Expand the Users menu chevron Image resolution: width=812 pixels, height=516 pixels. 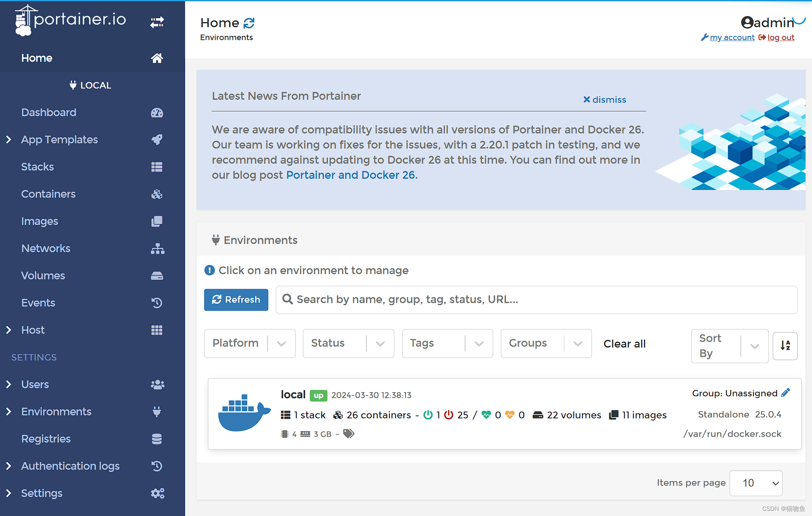9,384
